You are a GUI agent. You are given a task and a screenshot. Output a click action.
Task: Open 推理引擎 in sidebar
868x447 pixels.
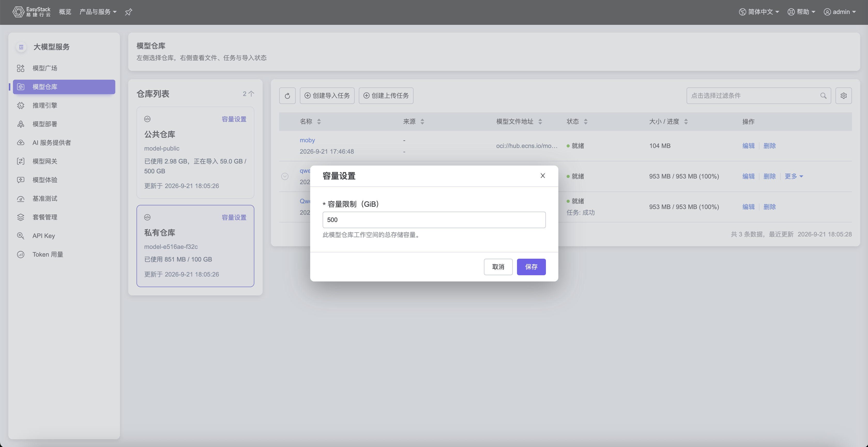click(x=64, y=106)
